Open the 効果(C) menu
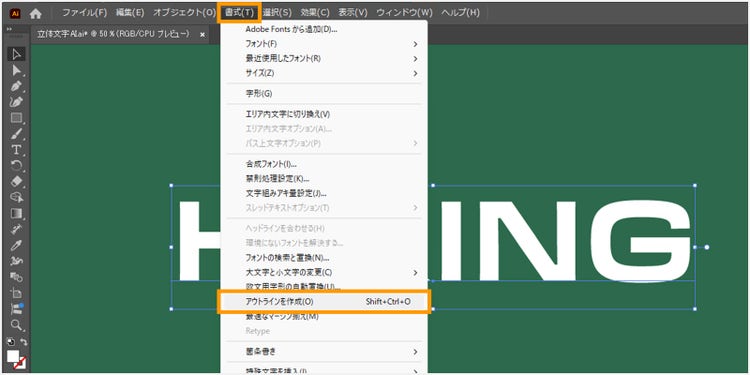This screenshot has width=750, height=375. [x=315, y=13]
